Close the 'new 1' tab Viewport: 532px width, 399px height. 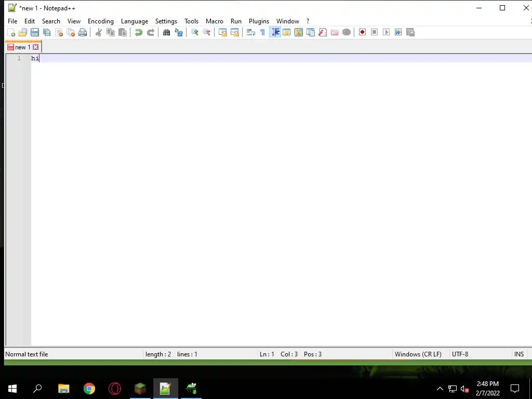tap(36, 47)
